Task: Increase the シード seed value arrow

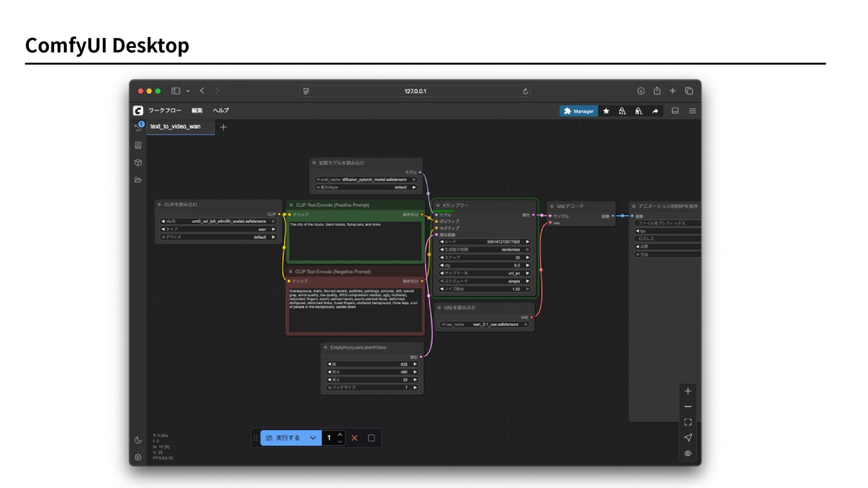Action: pyautogui.click(x=527, y=242)
